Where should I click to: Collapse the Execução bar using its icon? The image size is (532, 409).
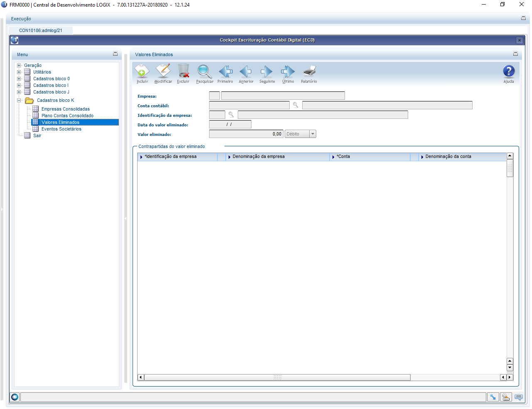(524, 18)
